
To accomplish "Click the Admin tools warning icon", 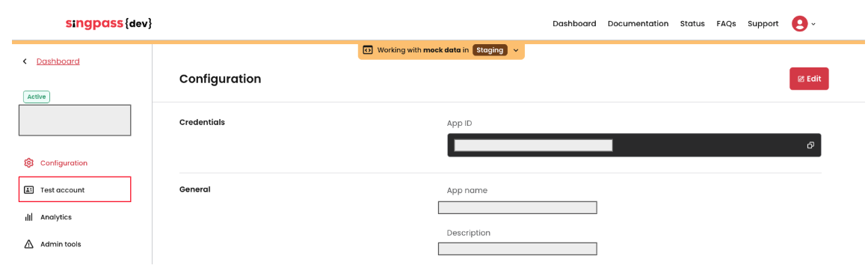I will pyautogui.click(x=29, y=244).
